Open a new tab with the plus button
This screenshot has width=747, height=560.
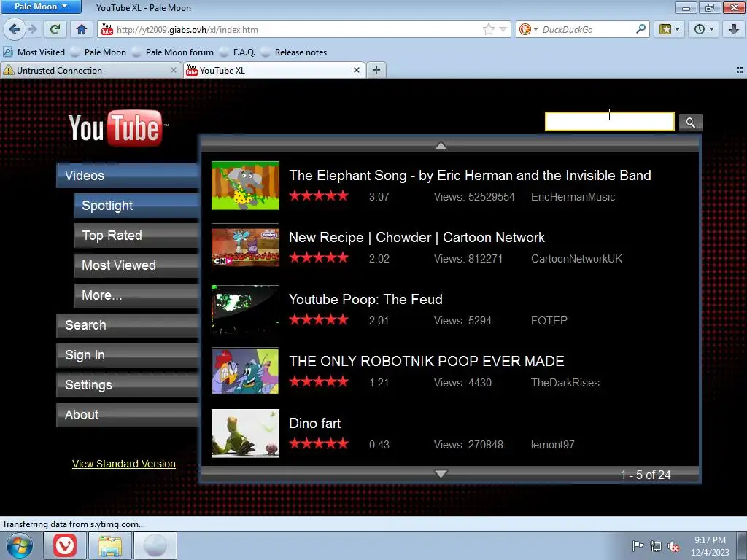point(376,71)
